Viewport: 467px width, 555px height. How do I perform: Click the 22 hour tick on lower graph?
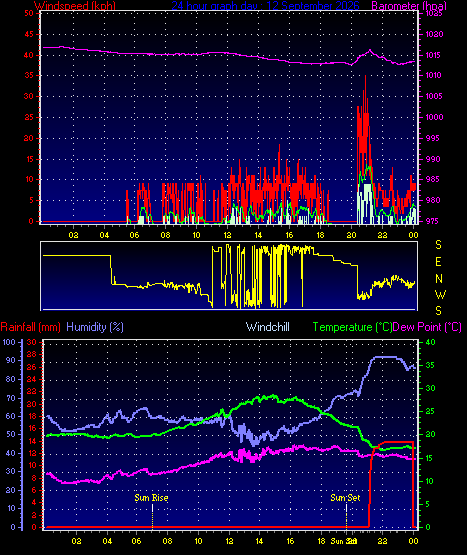coord(383,541)
